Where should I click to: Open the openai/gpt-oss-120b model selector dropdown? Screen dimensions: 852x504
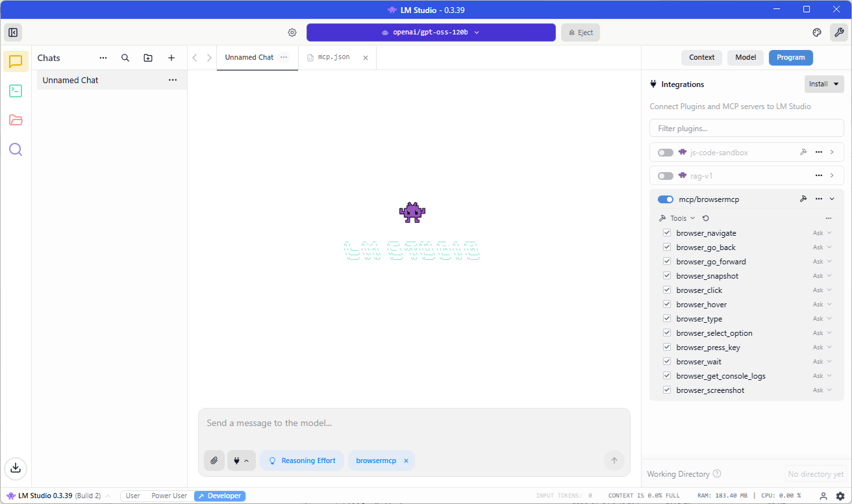pyautogui.click(x=431, y=32)
